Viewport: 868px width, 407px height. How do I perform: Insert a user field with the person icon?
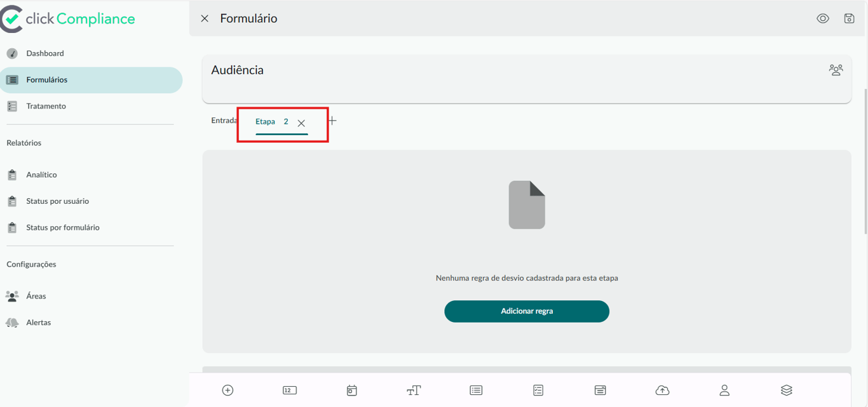pyautogui.click(x=724, y=390)
